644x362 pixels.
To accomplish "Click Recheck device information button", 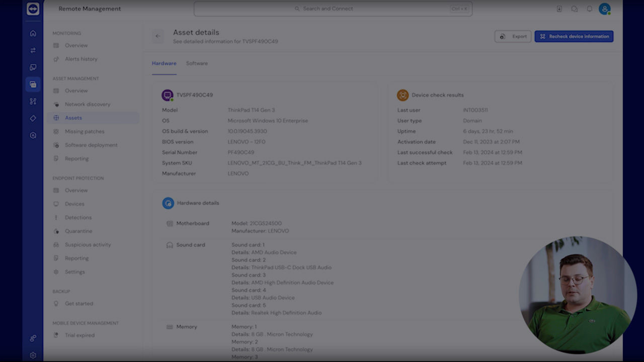I will [x=574, y=36].
